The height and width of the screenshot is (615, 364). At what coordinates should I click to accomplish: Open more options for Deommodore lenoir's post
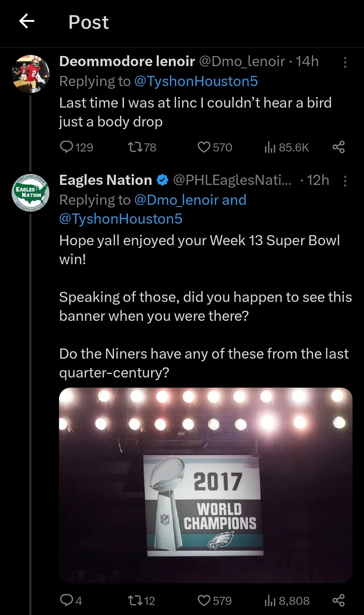pyautogui.click(x=345, y=62)
